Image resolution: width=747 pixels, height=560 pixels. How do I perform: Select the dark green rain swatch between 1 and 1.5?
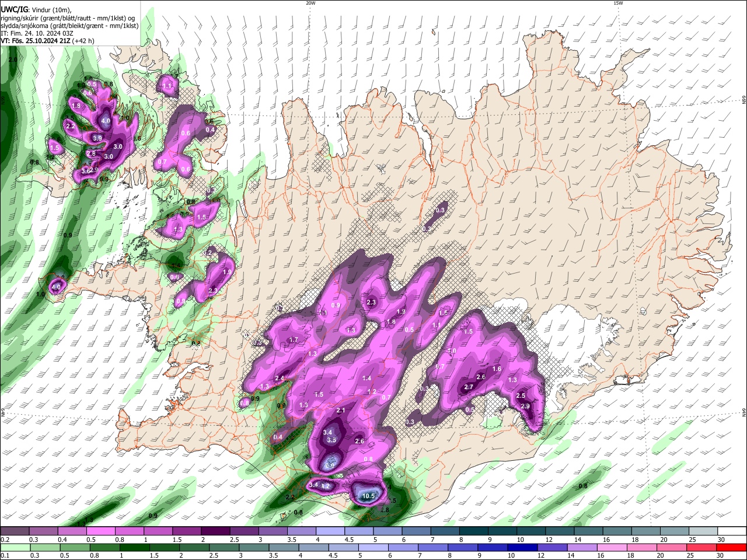coord(134,547)
